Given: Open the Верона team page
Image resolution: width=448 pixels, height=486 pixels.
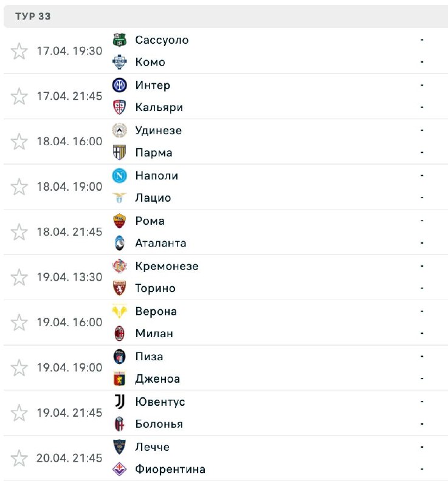Looking at the screenshot, I should [156, 312].
